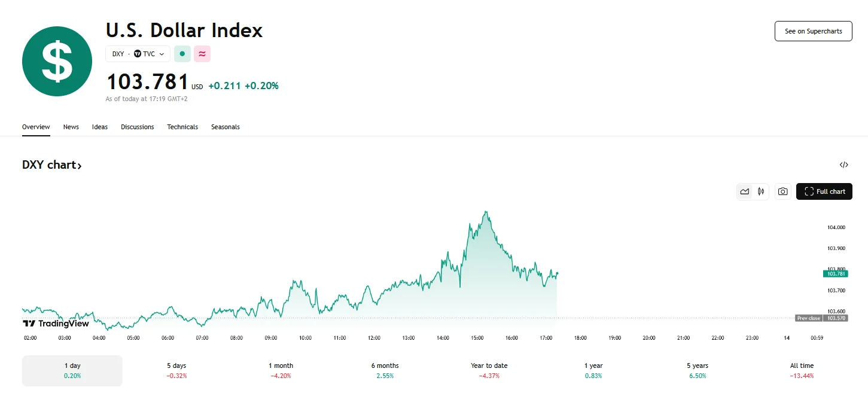The width and height of the screenshot is (868, 402).
Task: Select the 1 month time range
Action: pyautogui.click(x=281, y=370)
